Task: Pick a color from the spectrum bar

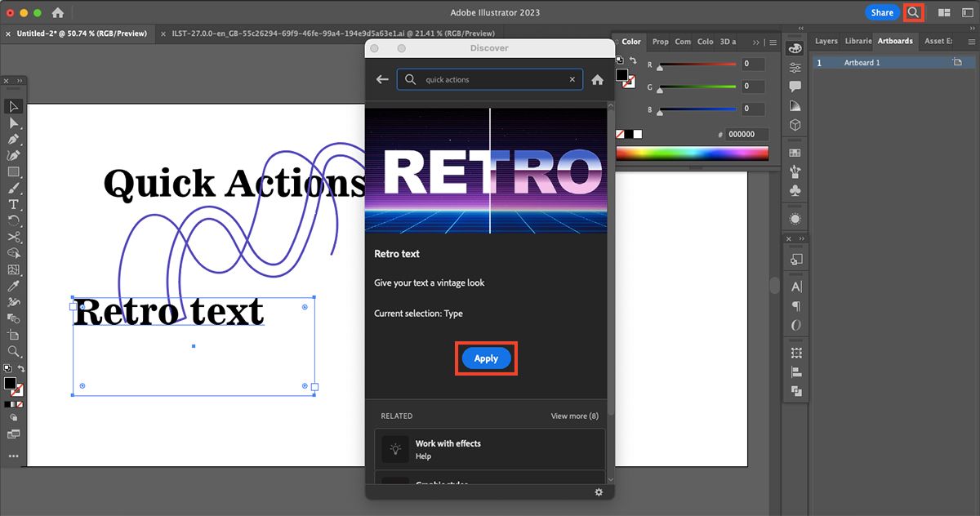Action: [692, 153]
